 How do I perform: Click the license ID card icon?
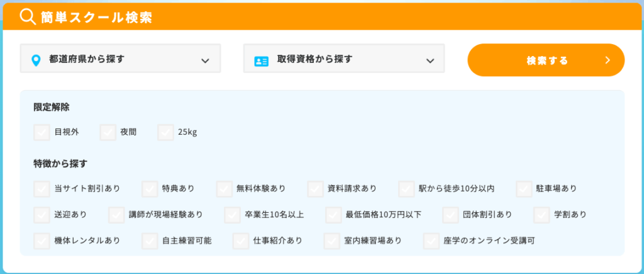click(x=261, y=60)
